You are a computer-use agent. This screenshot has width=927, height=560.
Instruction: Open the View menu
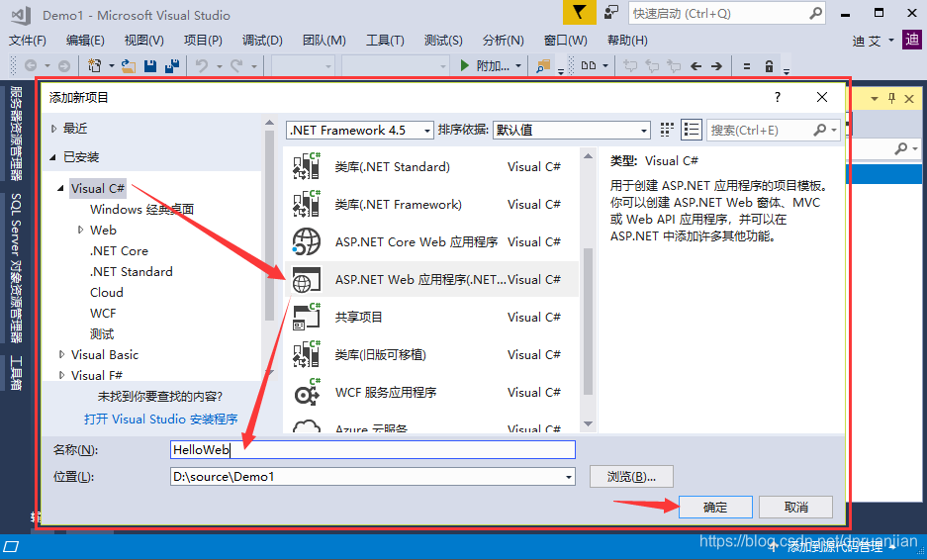click(x=143, y=41)
